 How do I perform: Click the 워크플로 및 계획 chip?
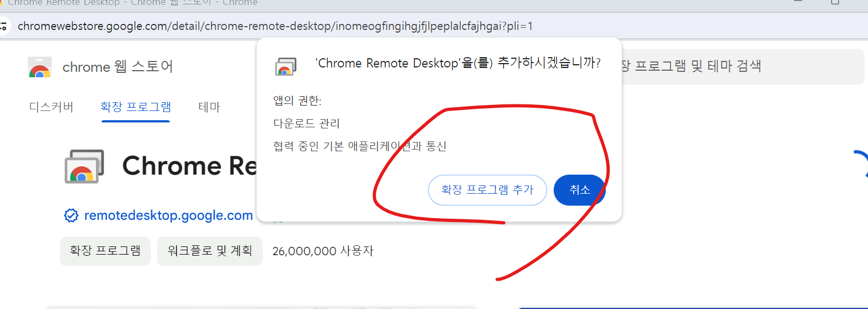pos(210,251)
